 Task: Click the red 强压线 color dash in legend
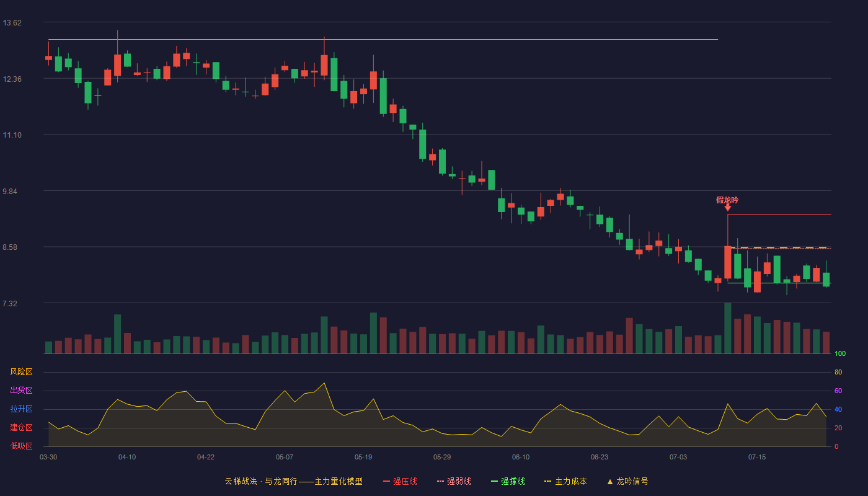(x=386, y=481)
